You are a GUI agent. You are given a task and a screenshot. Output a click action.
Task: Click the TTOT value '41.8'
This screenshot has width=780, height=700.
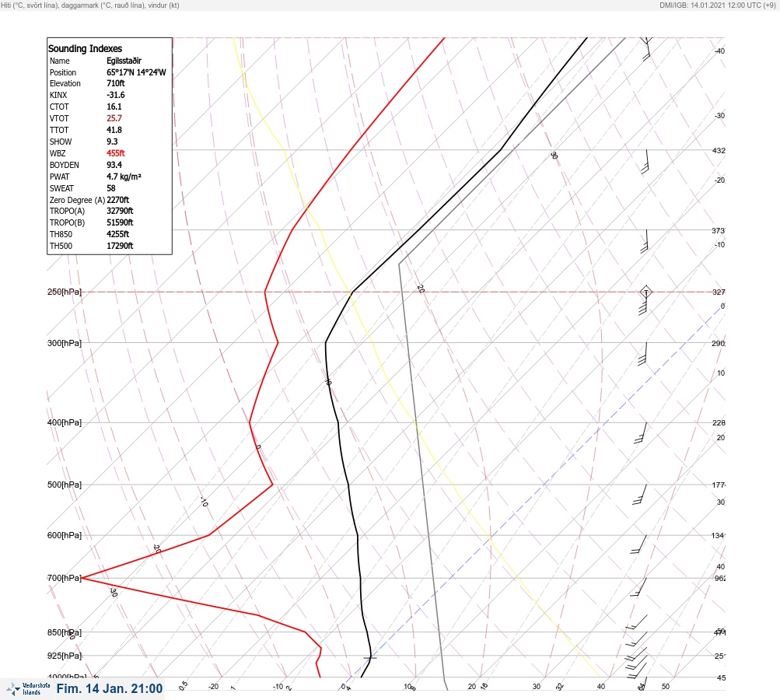pos(114,130)
